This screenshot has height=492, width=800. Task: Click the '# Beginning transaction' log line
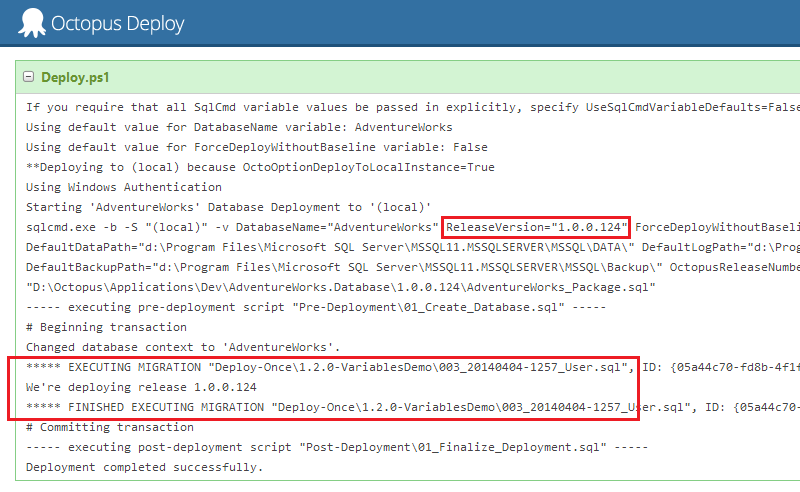click(100, 327)
